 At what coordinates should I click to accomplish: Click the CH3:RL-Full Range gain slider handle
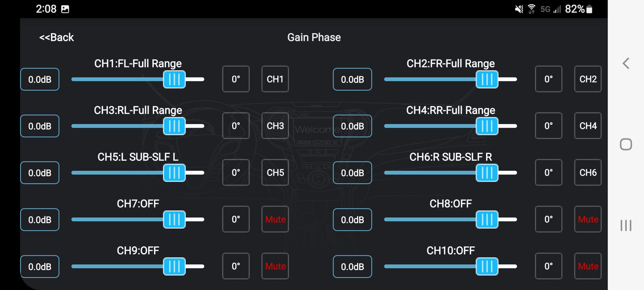point(174,126)
